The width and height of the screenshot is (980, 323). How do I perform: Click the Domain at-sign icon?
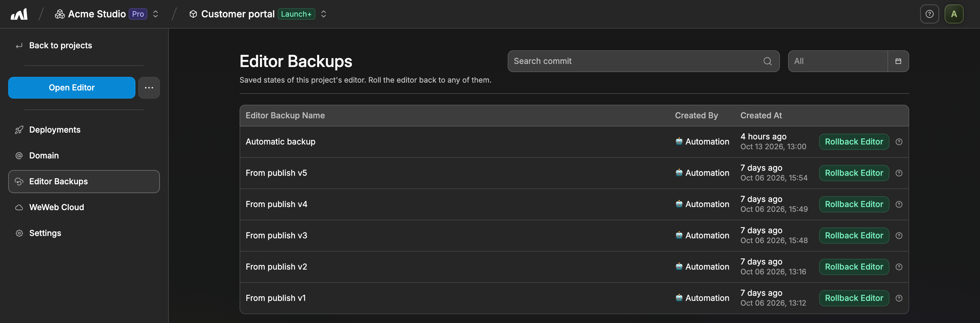tap(19, 156)
